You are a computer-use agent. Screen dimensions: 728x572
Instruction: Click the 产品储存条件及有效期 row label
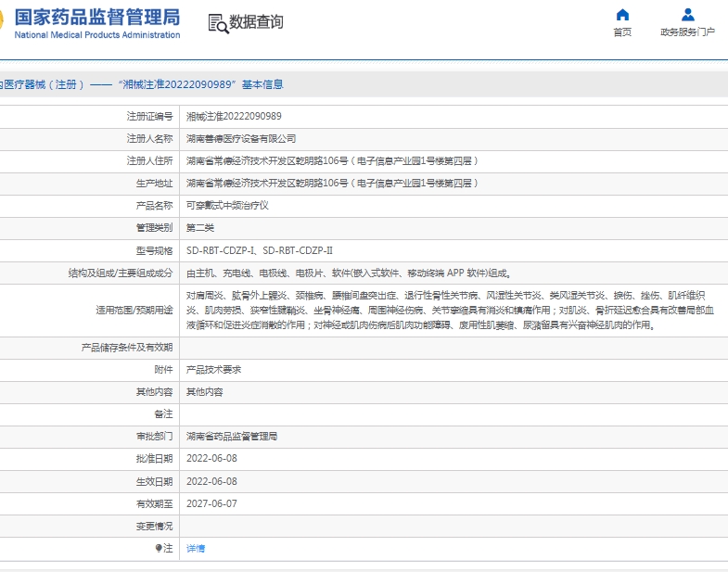(127, 348)
